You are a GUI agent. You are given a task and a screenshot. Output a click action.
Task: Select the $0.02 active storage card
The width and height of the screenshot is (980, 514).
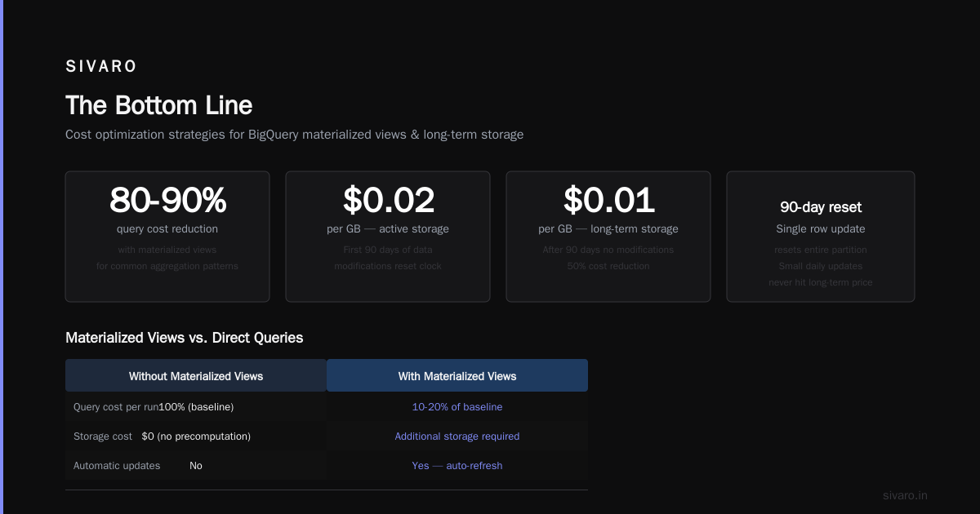(388, 237)
